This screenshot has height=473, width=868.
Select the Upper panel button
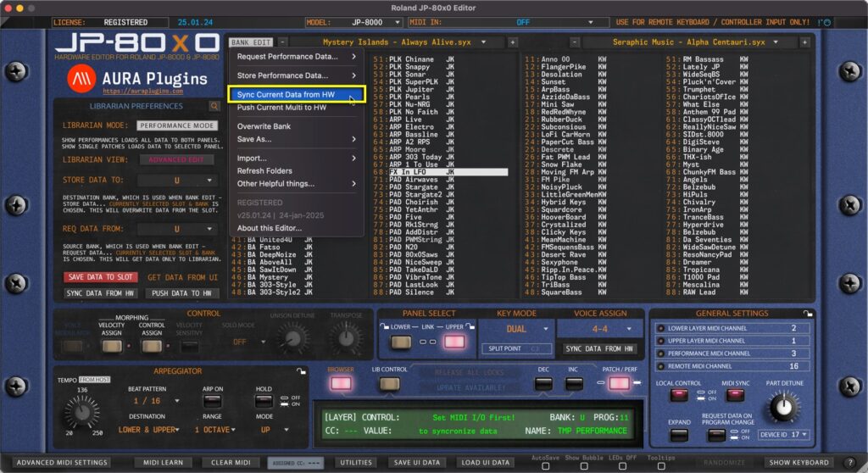(454, 342)
